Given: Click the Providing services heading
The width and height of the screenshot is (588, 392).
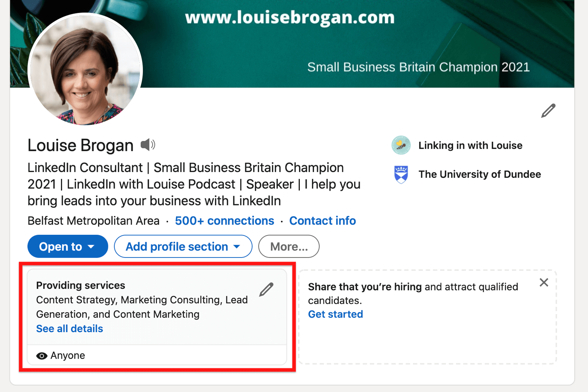Looking at the screenshot, I should (80, 285).
